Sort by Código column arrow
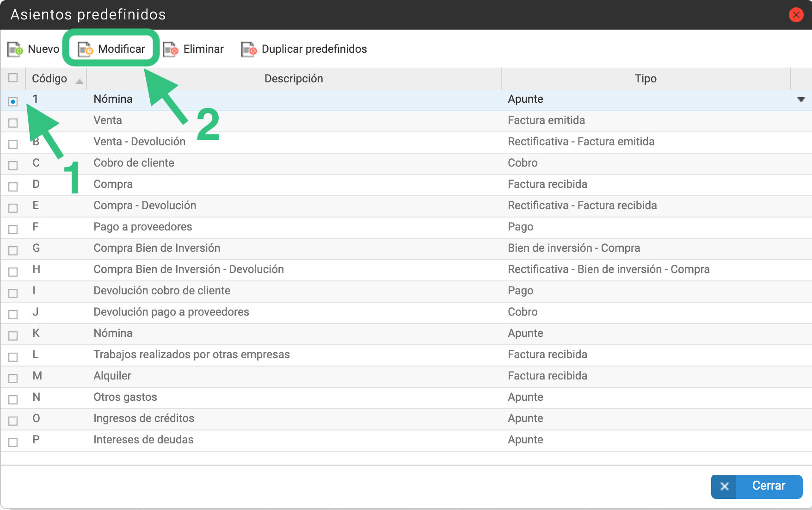 pyautogui.click(x=80, y=81)
